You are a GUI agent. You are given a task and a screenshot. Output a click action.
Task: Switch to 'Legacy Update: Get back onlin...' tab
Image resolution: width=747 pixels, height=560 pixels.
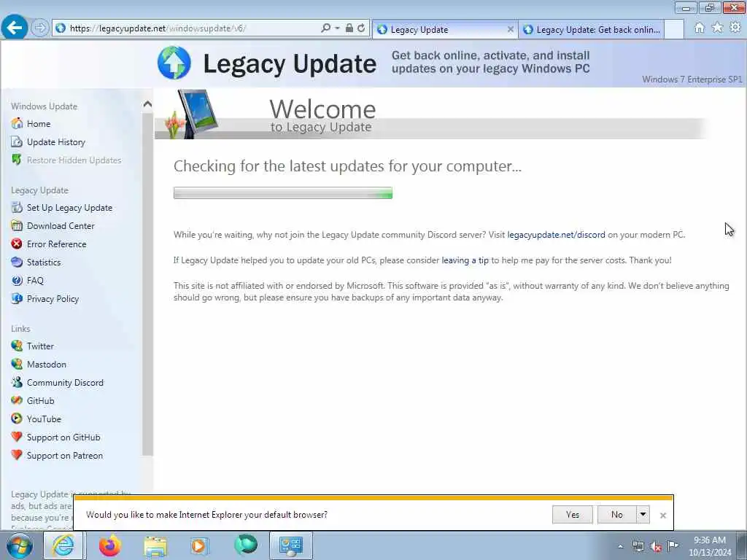click(591, 29)
